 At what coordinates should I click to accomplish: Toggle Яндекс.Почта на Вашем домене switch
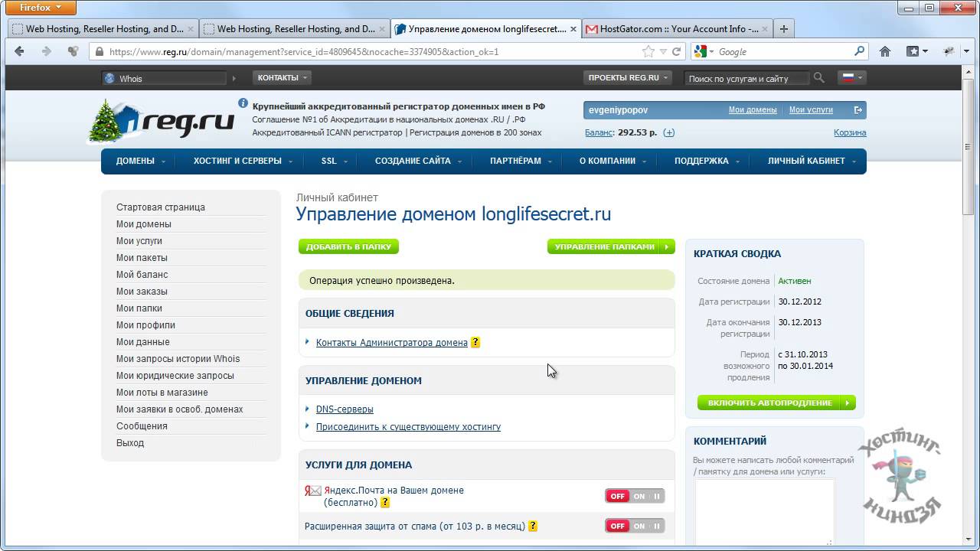click(635, 496)
